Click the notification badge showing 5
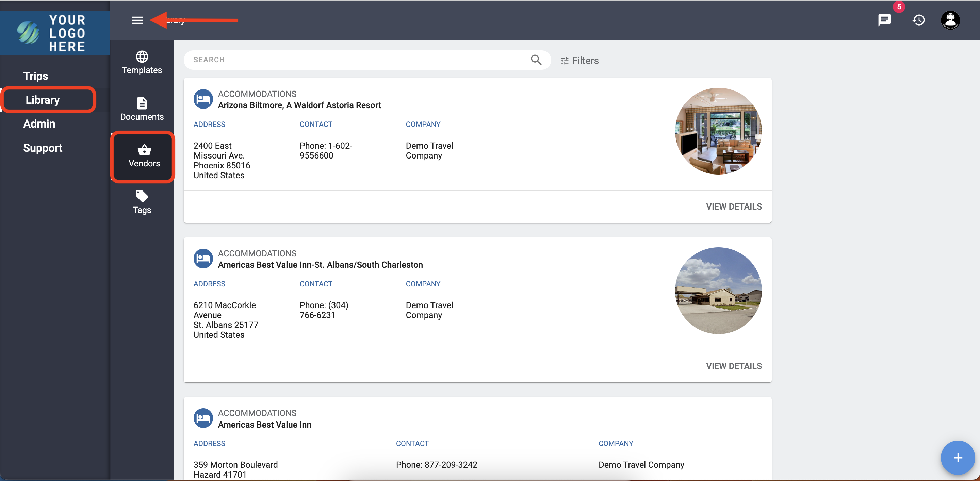 pyautogui.click(x=899, y=6)
